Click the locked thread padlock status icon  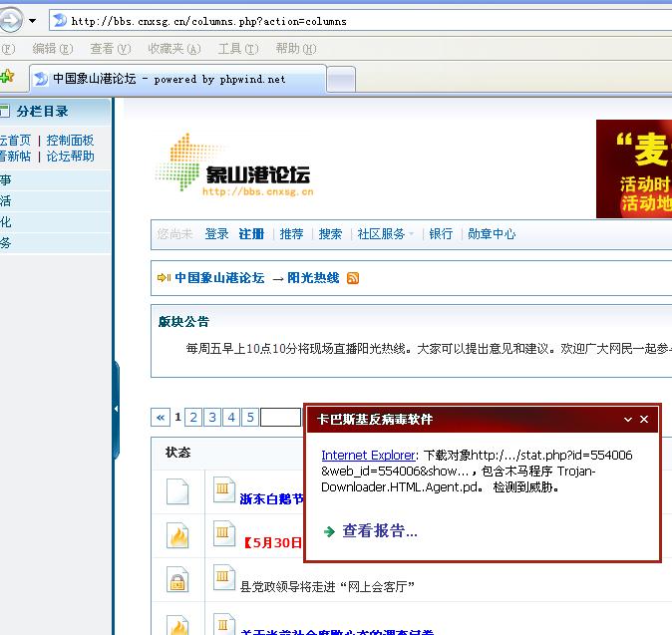coord(177,582)
